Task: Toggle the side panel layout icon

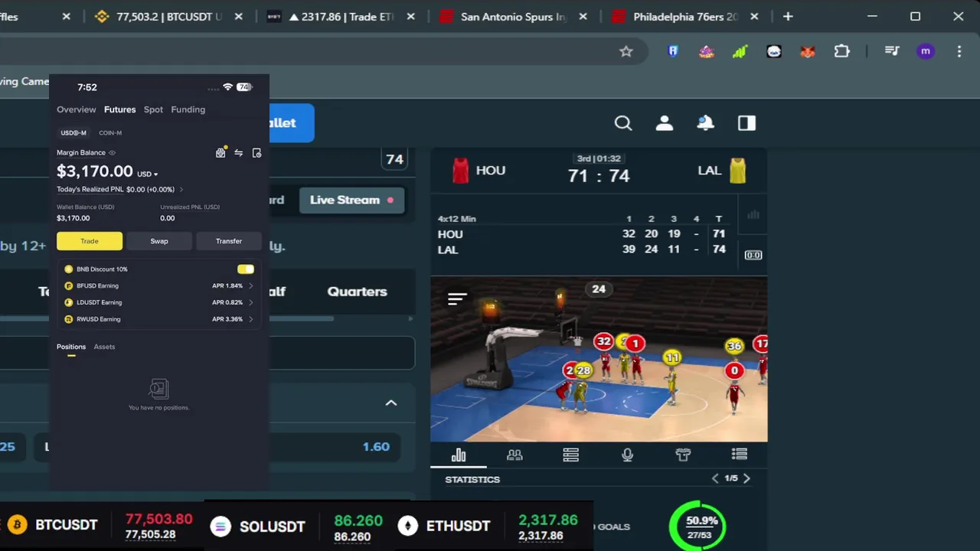Action: 746,123
